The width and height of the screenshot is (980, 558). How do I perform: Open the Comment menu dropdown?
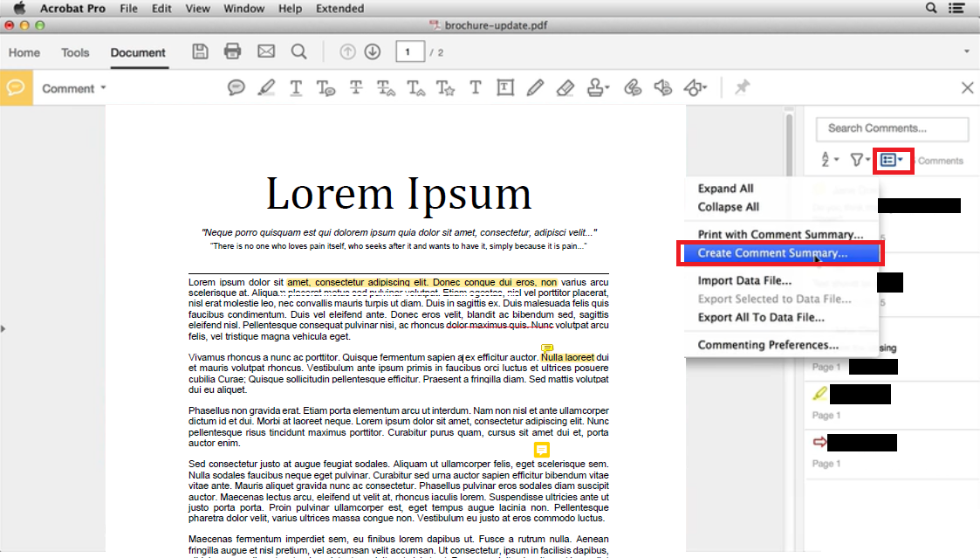click(x=73, y=87)
